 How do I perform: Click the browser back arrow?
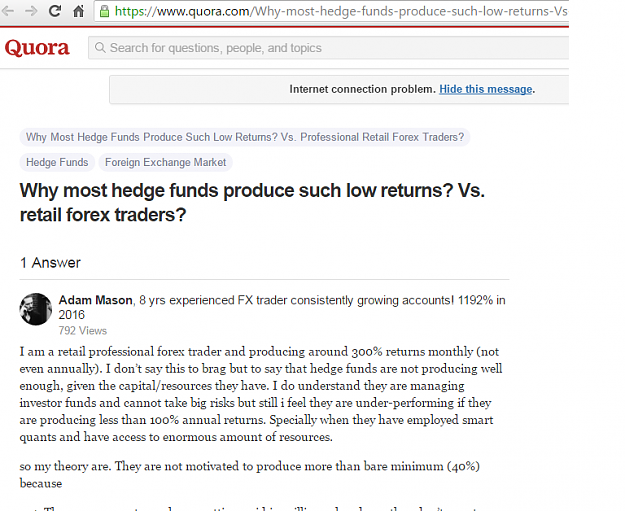click(x=8, y=11)
